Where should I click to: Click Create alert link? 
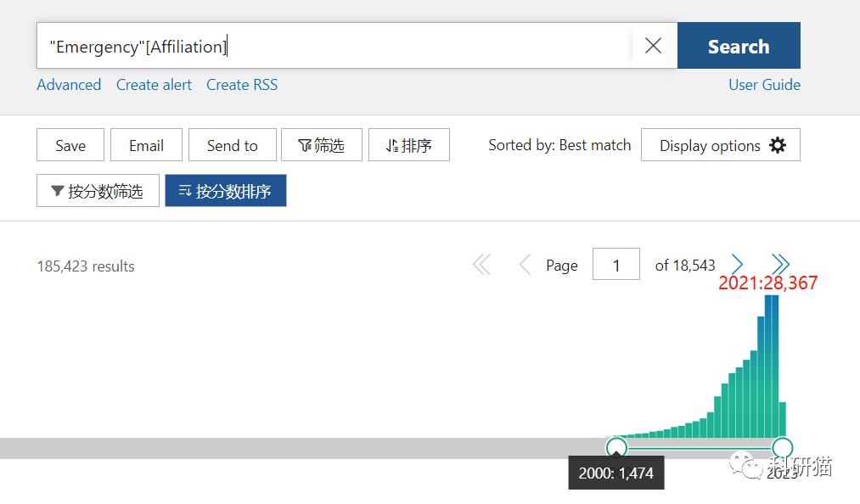154,85
